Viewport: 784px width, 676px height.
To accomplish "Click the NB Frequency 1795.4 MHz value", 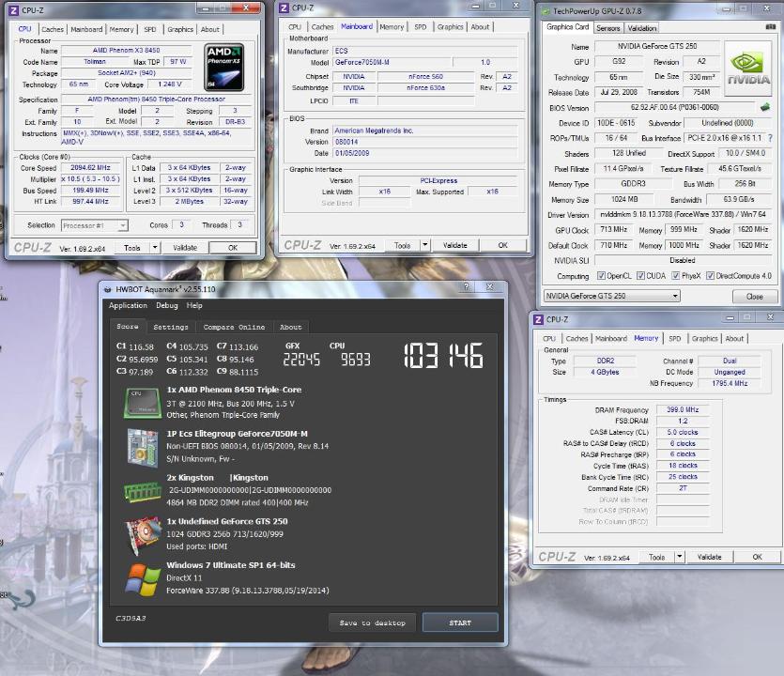I will (x=730, y=383).
